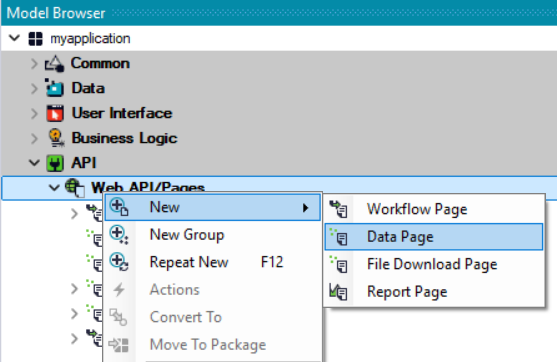Create a new File Download Page
This screenshot has height=362, width=557.
434,264
